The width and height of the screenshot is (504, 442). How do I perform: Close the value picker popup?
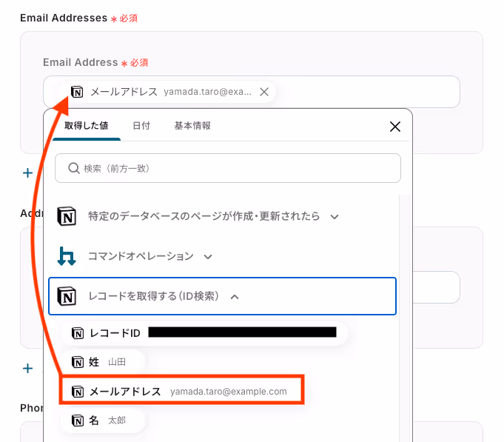[395, 127]
